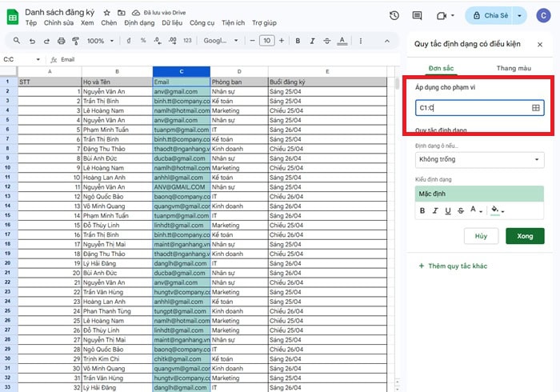Toggle italic in Kiểu định dạng panel
The image size is (560, 392).
pos(435,210)
